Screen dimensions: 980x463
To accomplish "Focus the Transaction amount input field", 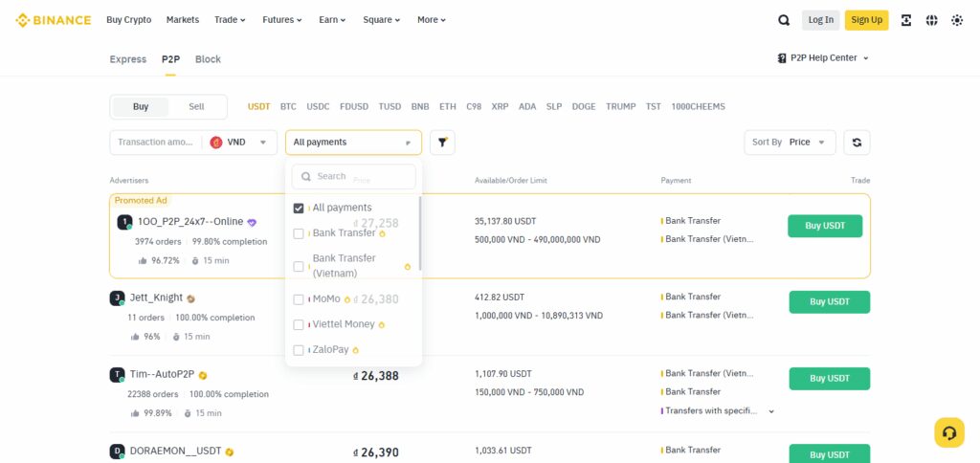I will click(157, 143).
